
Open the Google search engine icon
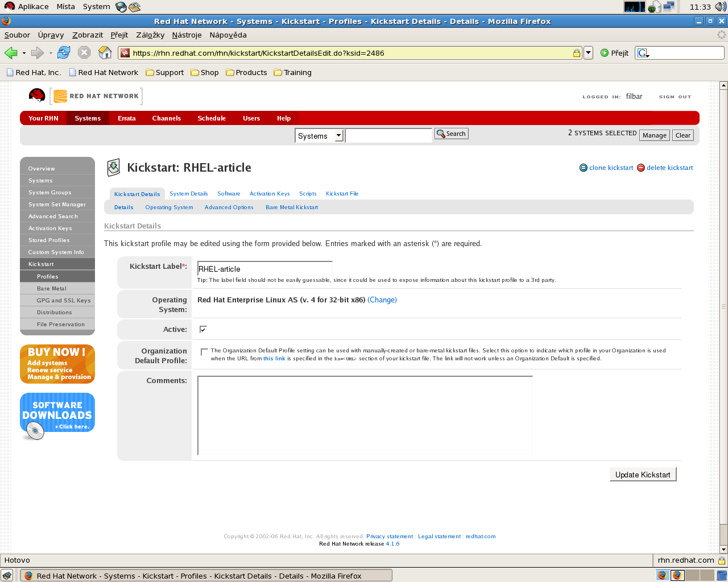click(643, 53)
